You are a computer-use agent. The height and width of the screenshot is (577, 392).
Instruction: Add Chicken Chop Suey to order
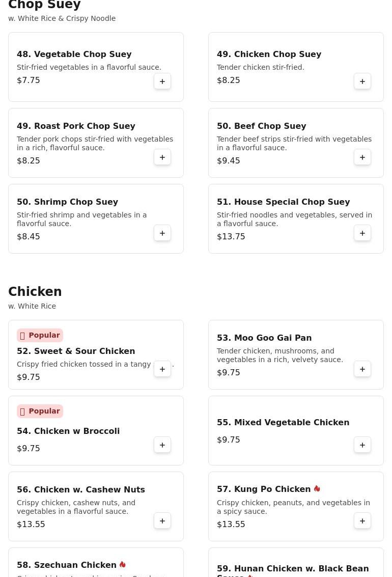pyautogui.click(x=362, y=81)
